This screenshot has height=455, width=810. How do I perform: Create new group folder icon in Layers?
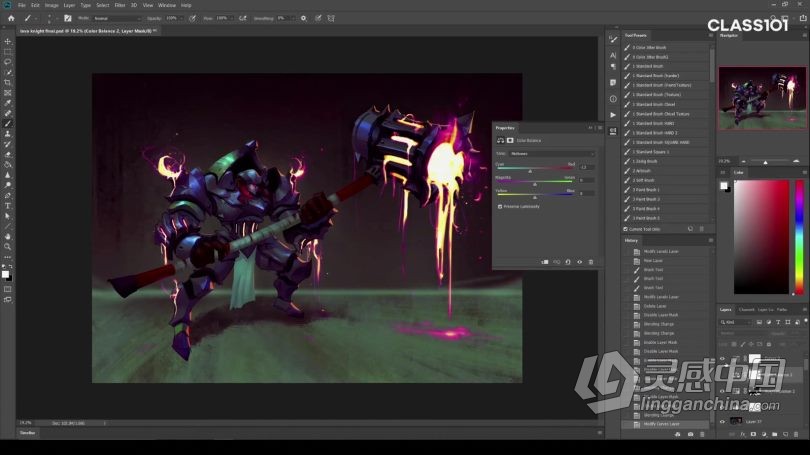774,434
